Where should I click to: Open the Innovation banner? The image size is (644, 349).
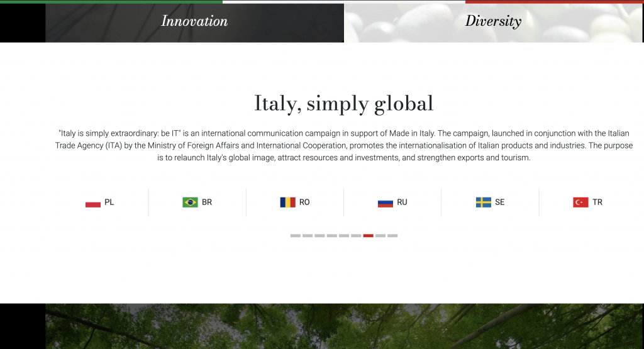tap(195, 23)
